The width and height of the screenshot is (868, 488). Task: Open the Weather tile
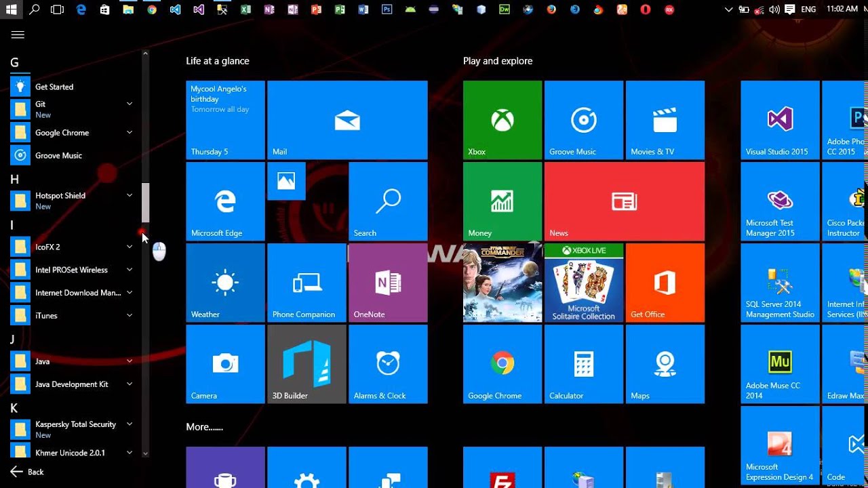[x=225, y=283]
